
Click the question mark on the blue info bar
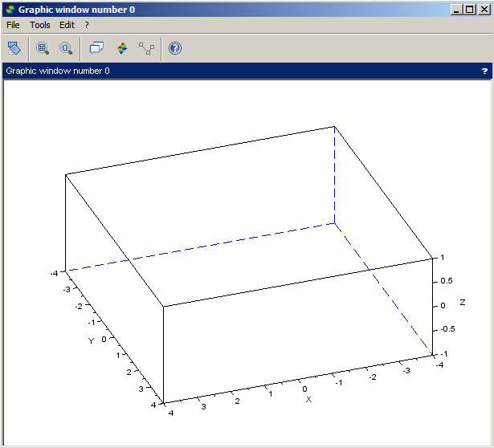coord(484,71)
